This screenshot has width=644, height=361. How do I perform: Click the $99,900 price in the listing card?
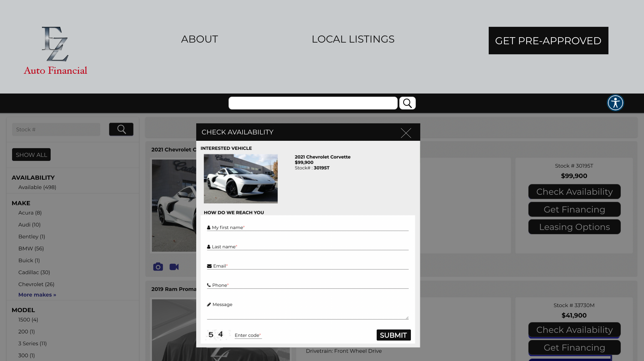574,176
